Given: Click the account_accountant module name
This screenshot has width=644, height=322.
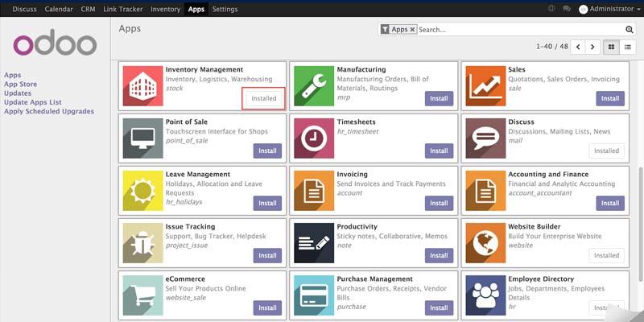Looking at the screenshot, I should point(539,193).
